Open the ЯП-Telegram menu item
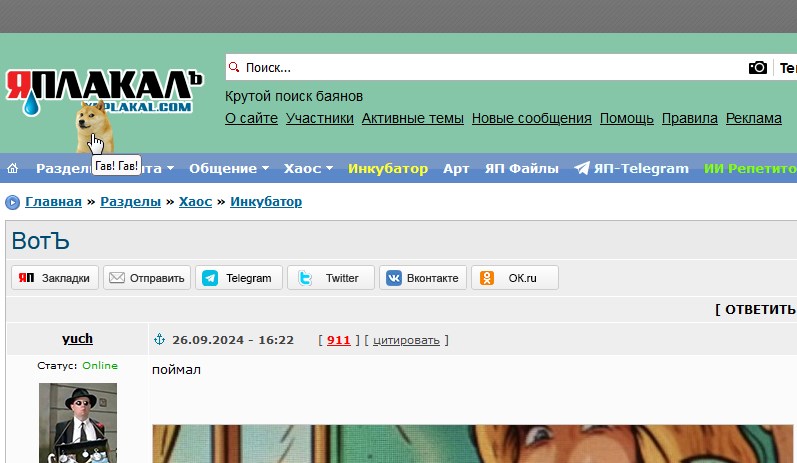Image resolution: width=797 pixels, height=463 pixels. coord(631,168)
